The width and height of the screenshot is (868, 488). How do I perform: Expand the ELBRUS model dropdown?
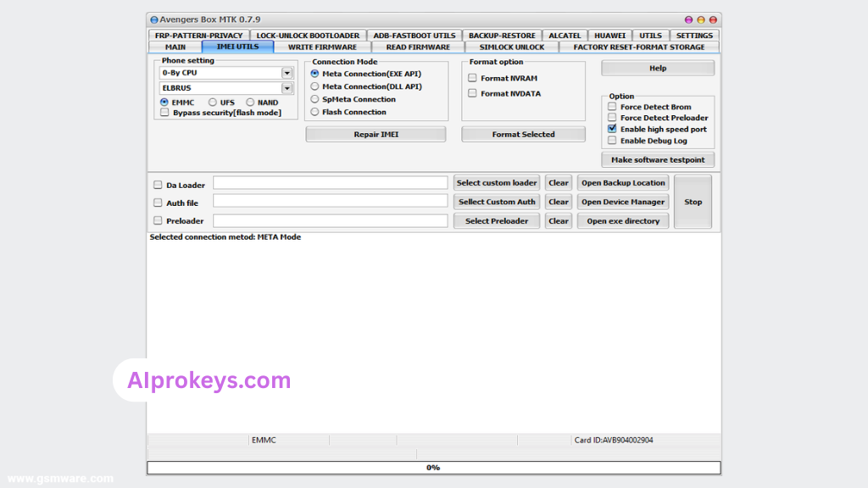(287, 88)
